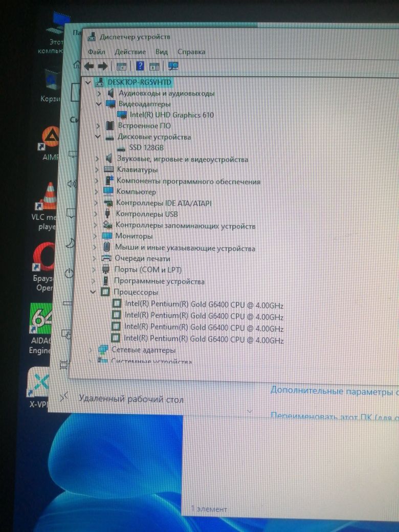399x532 pixels.
Task: Open the Справка menu
Action: pyautogui.click(x=191, y=52)
